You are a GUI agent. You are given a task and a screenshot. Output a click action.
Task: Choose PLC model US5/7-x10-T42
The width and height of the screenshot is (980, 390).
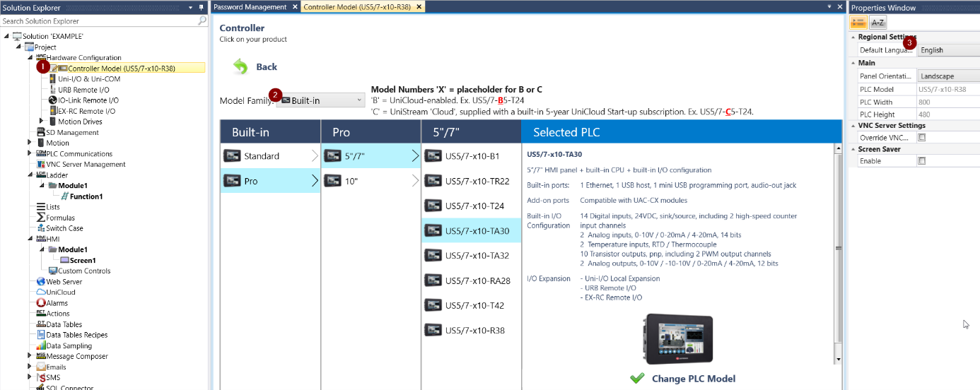(x=472, y=305)
